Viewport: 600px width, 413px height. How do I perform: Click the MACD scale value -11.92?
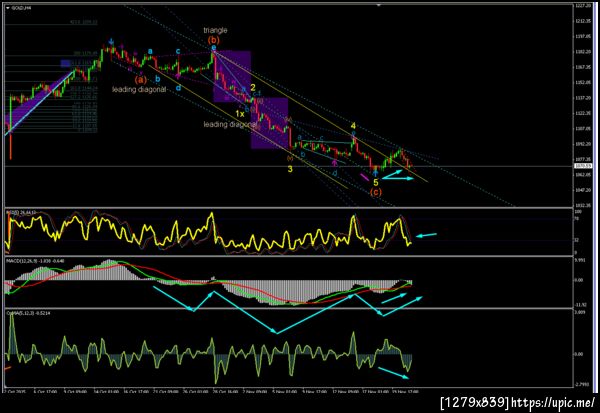[x=580, y=305]
